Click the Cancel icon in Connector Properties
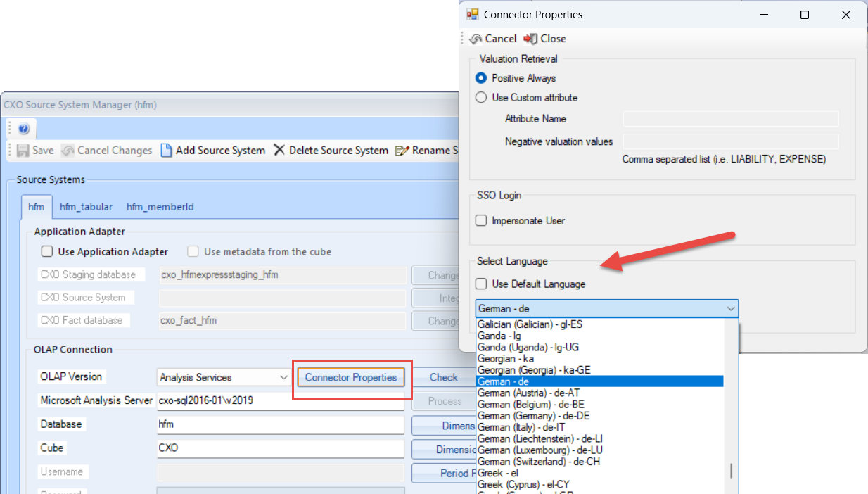868x494 pixels. pos(476,39)
